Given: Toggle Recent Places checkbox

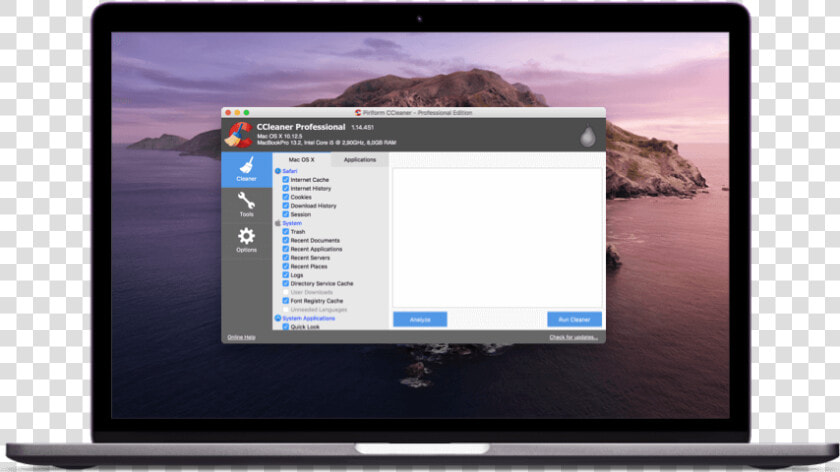Looking at the screenshot, I should [x=286, y=266].
